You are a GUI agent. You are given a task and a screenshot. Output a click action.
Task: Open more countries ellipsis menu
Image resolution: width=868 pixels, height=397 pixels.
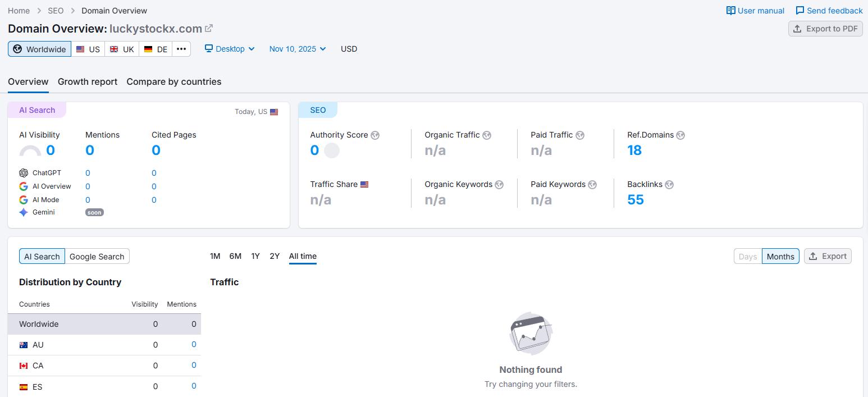181,49
